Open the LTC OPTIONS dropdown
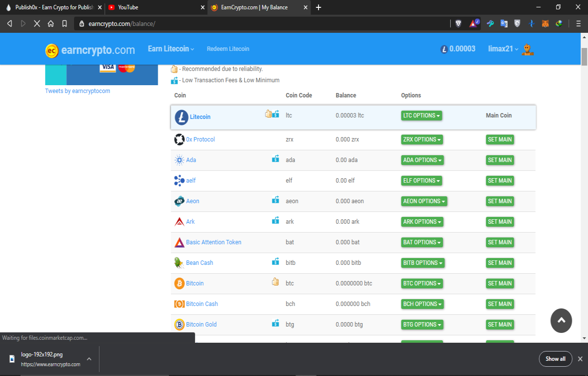The height and width of the screenshot is (376, 588). pos(421,116)
